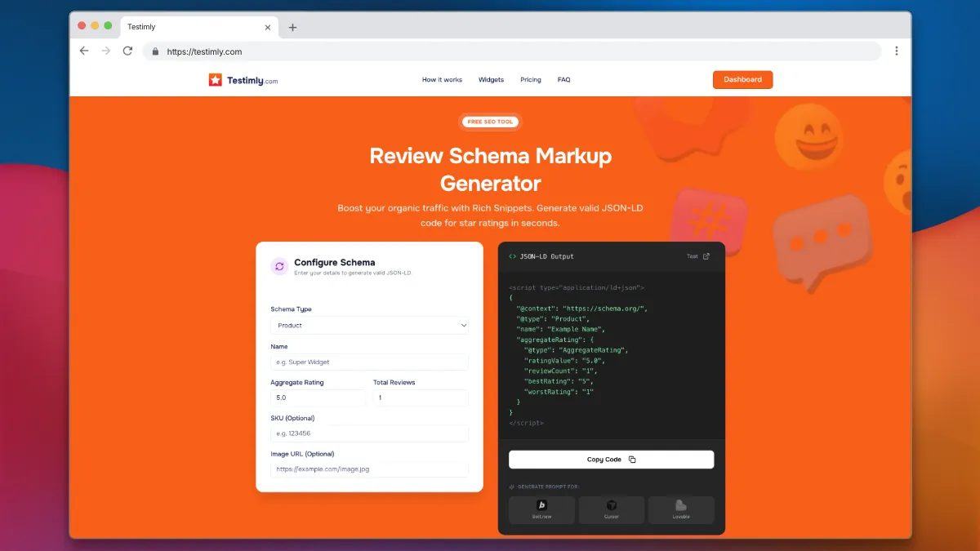Click the Image URL input field
Screen dimensions: 980x551
coord(369,469)
